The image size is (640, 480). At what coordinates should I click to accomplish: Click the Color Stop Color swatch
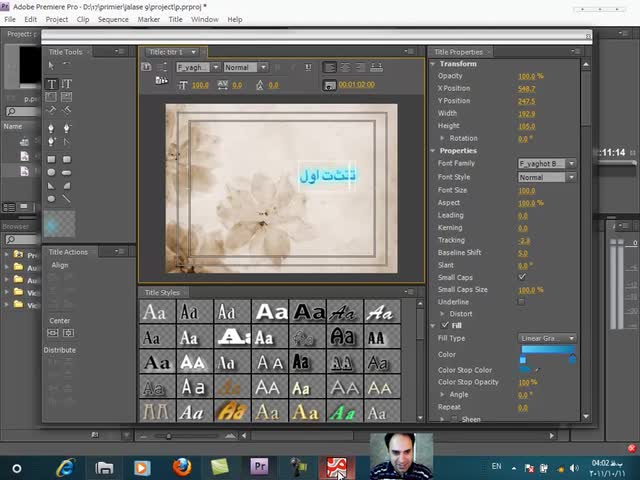pos(524,370)
